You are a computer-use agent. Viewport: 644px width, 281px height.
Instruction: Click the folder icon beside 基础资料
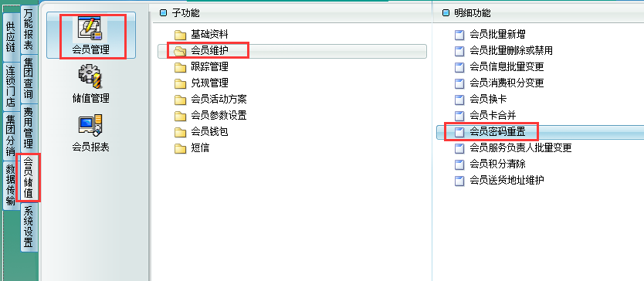coord(180,35)
